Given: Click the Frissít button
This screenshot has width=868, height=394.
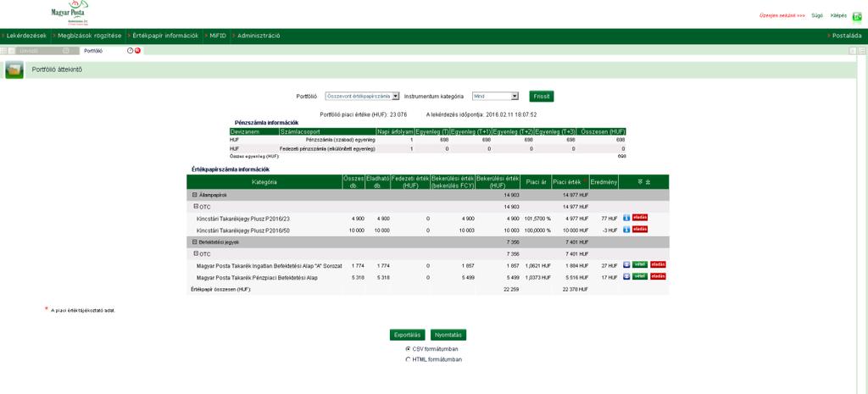Looking at the screenshot, I should [x=542, y=97].
